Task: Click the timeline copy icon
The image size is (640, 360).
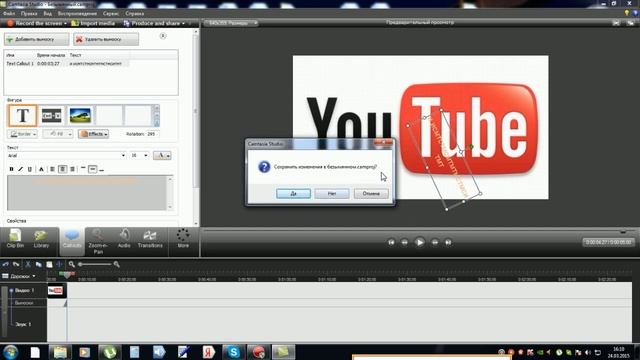Action: [x=38, y=264]
